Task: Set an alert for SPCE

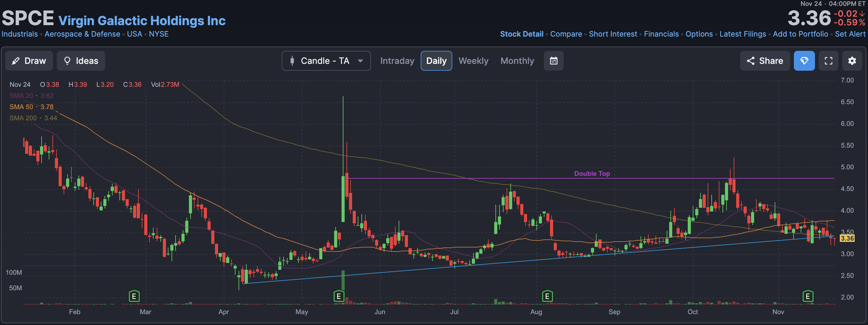Action: pyautogui.click(x=850, y=34)
